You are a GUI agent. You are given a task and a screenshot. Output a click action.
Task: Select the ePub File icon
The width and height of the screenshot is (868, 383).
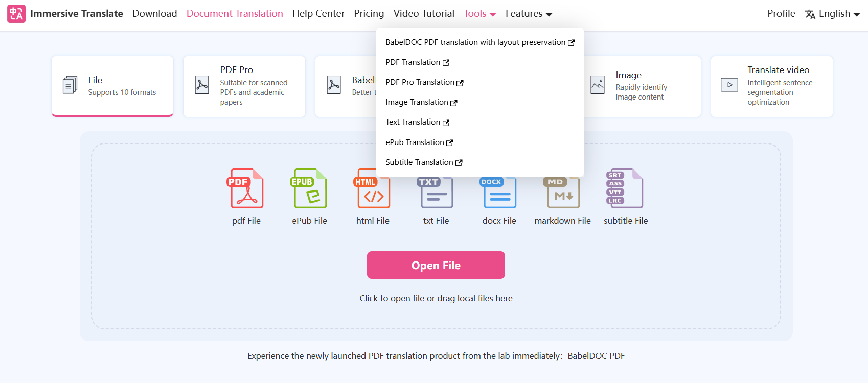tap(309, 188)
